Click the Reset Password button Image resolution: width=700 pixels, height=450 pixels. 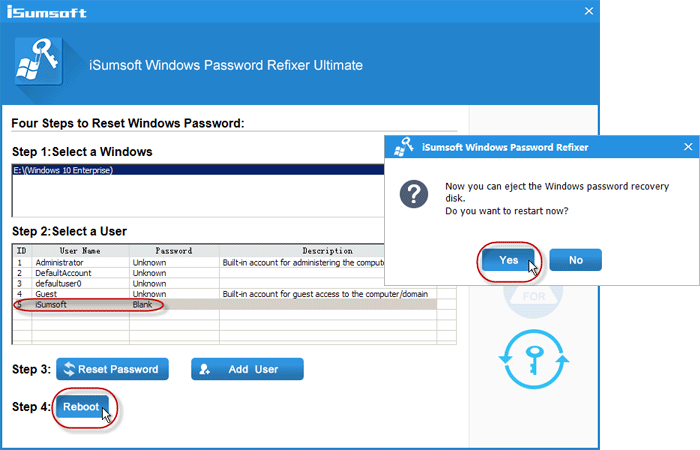tap(112, 369)
